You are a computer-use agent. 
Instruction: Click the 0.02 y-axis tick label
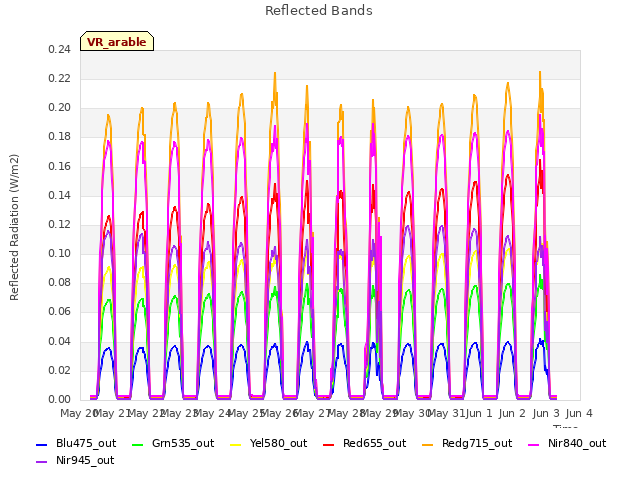[x=60, y=370]
